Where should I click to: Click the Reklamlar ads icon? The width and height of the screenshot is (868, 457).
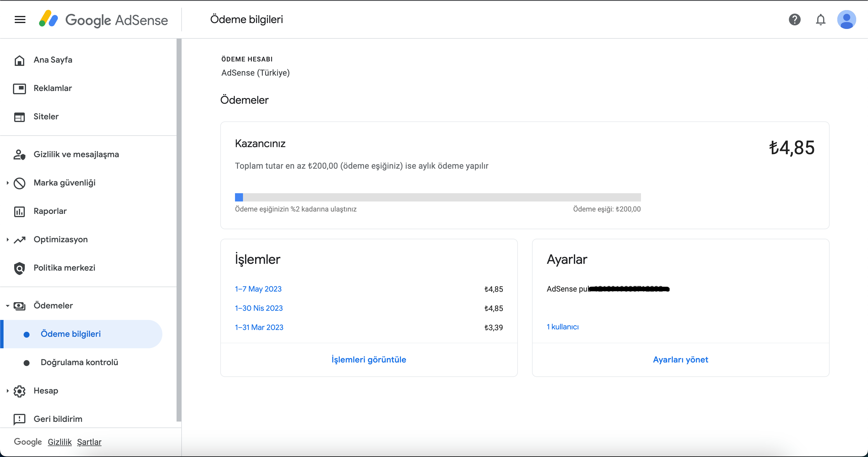[19, 88]
